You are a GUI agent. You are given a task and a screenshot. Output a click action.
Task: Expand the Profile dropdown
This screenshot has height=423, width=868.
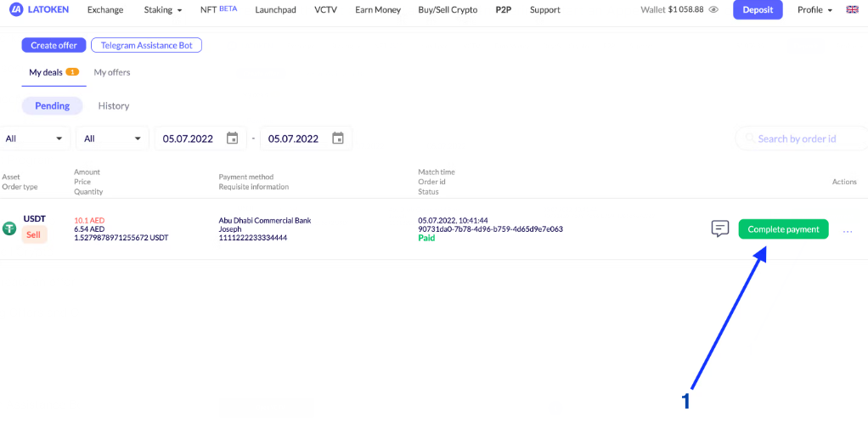click(x=814, y=10)
